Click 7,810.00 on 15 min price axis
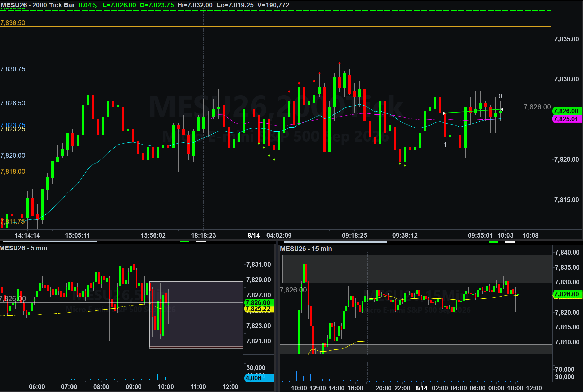The height and width of the screenshot is (392, 583). [x=567, y=342]
